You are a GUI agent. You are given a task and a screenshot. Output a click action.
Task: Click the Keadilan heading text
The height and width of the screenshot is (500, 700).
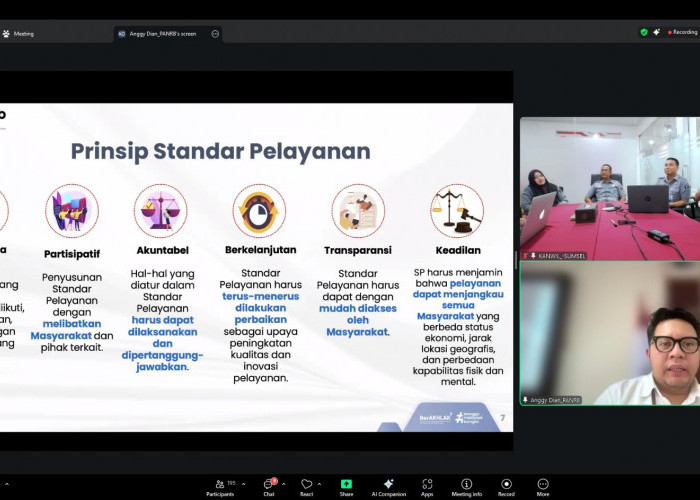click(x=458, y=250)
